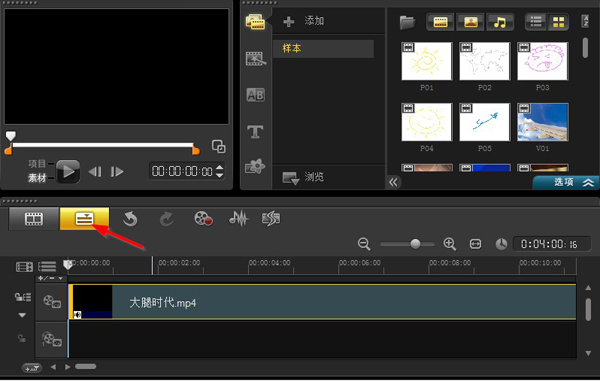Switch library to list view
The width and height of the screenshot is (600, 381).
coord(536,22)
